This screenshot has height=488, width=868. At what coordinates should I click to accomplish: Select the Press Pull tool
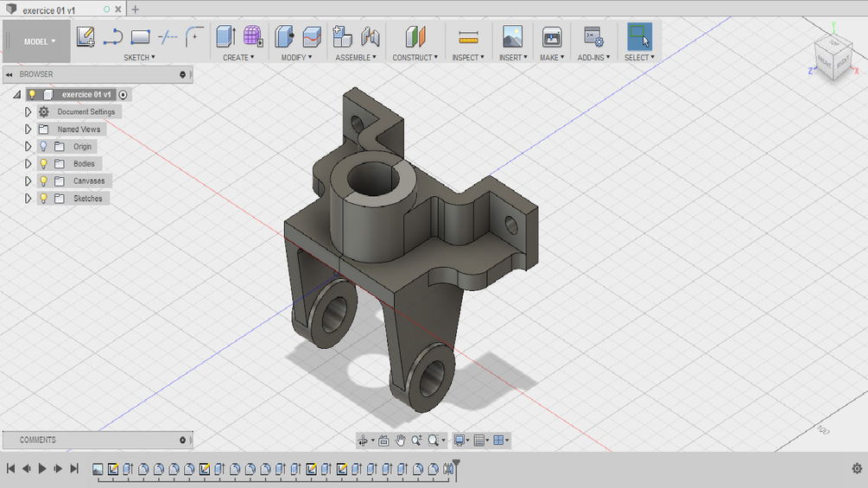pos(284,36)
